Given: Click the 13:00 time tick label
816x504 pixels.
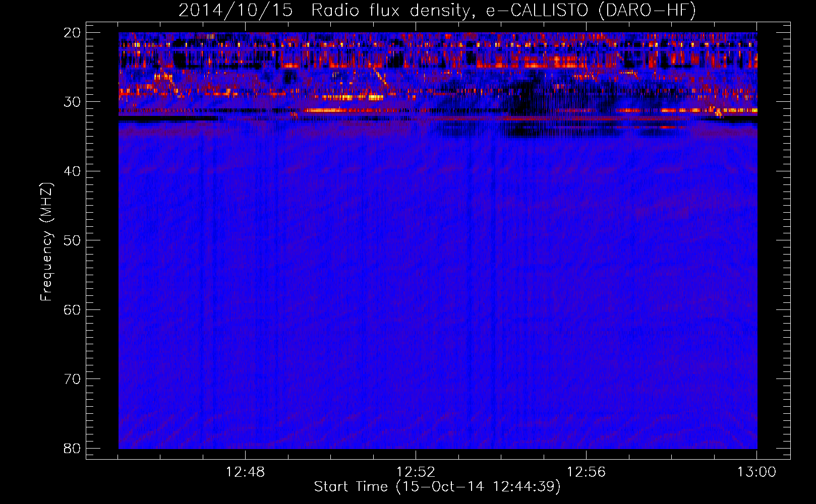Looking at the screenshot, I should pyautogui.click(x=756, y=472).
